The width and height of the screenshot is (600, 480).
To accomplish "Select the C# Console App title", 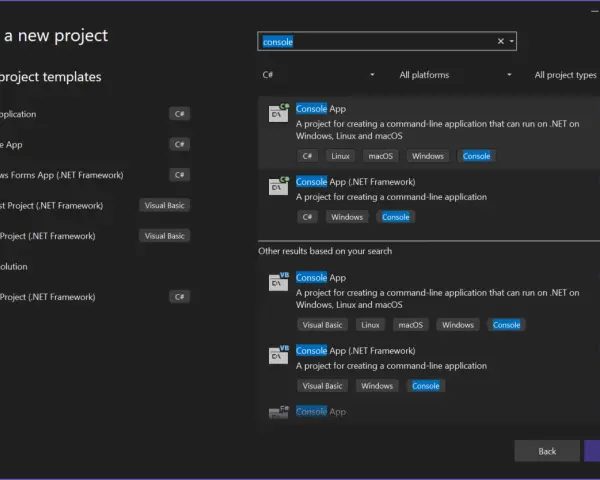I will (x=321, y=109).
